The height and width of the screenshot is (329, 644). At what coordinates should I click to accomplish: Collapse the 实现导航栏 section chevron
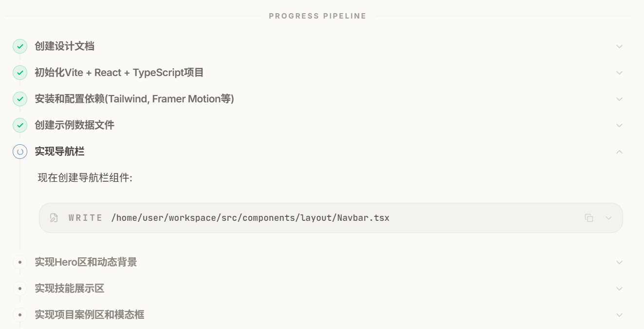tap(619, 152)
